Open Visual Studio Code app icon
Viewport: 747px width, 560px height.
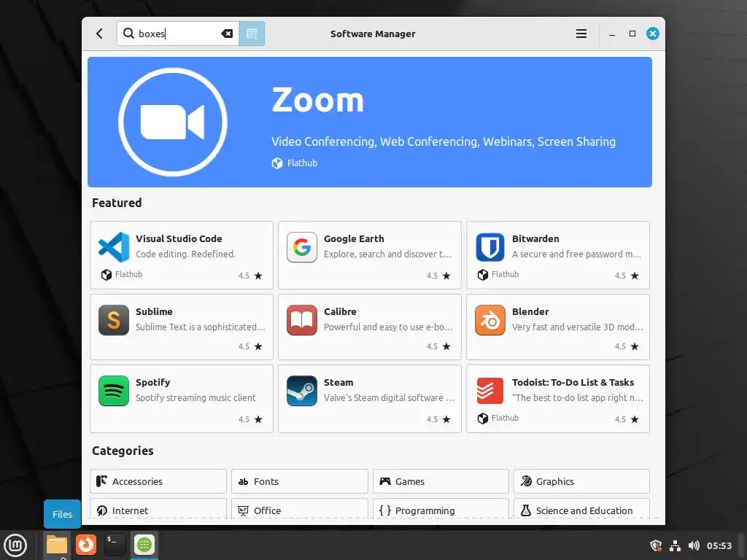(x=114, y=247)
